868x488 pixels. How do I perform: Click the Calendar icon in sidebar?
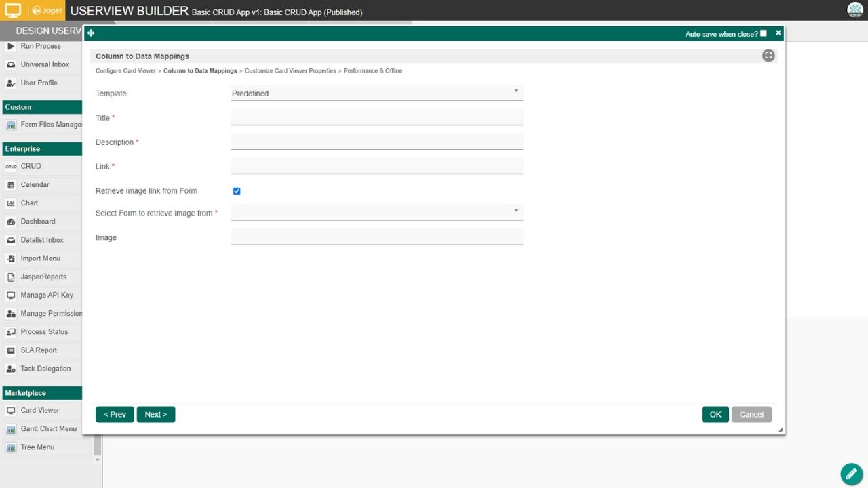(11, 184)
